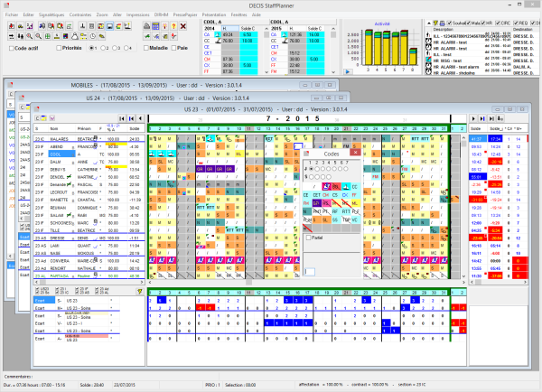Click the clock icon in the toolbar
Screen dimensions: 542x392
[92, 36]
